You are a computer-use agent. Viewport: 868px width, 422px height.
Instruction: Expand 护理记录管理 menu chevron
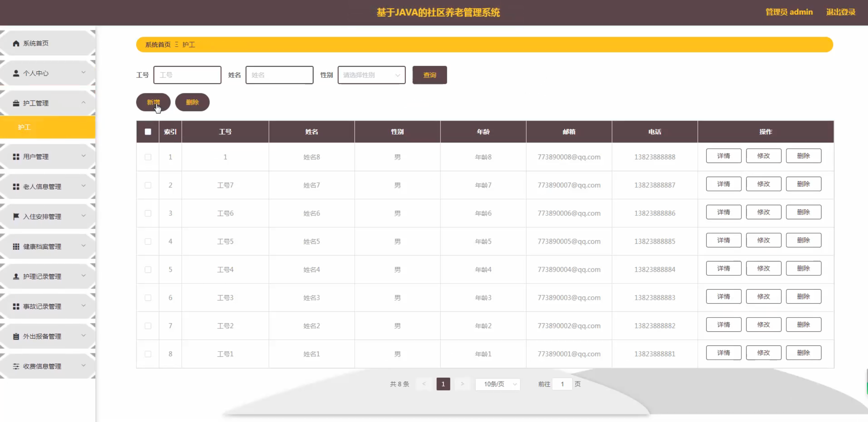(83, 276)
